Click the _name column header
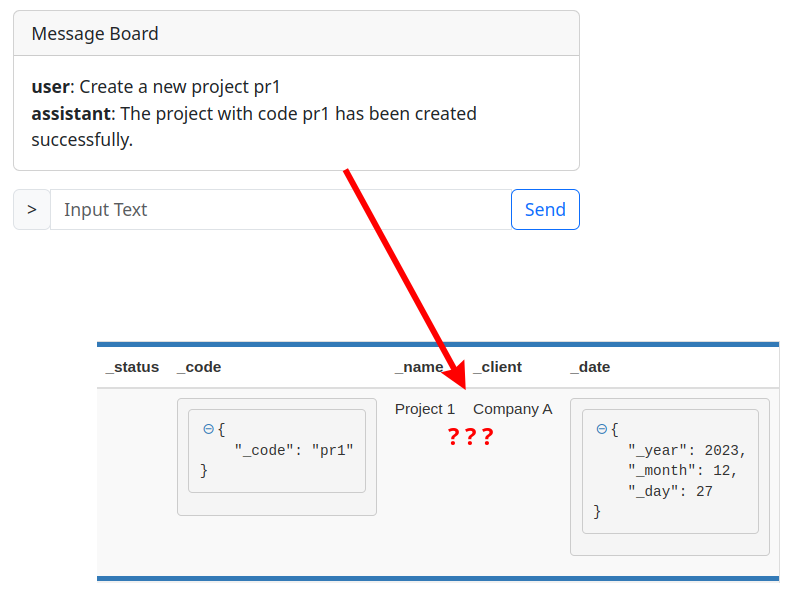 (418, 367)
